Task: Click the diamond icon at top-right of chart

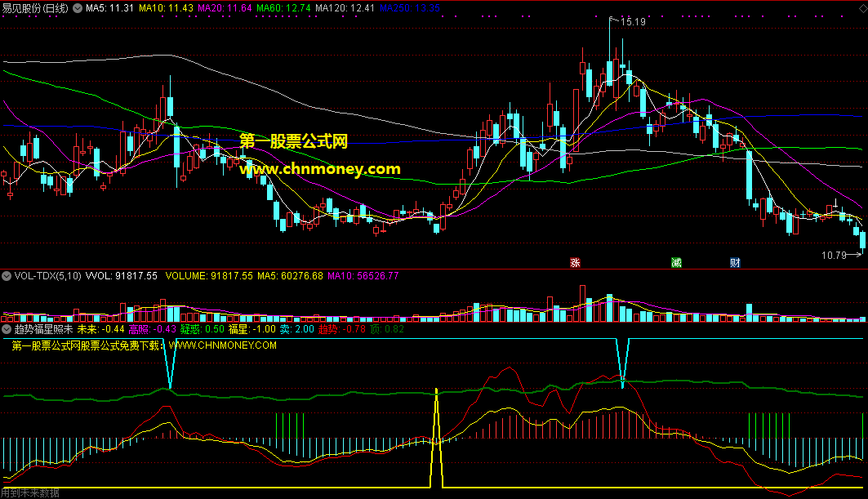Action: point(862,8)
